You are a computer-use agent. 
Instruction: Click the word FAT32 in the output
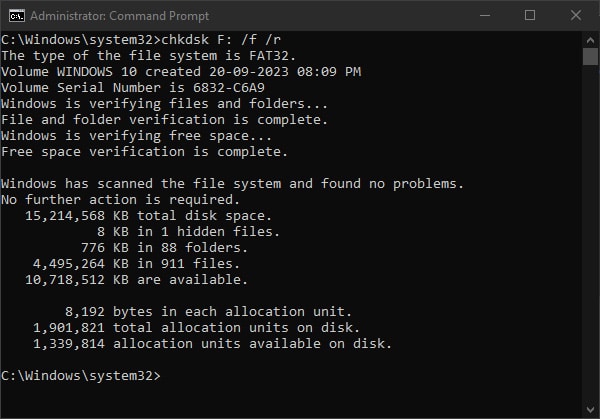[x=266, y=56]
